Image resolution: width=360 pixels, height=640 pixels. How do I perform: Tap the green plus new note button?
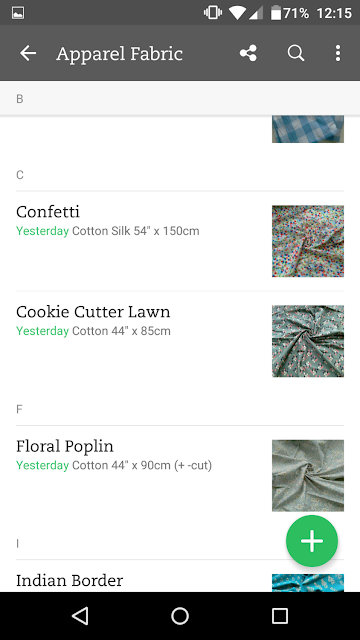point(312,541)
